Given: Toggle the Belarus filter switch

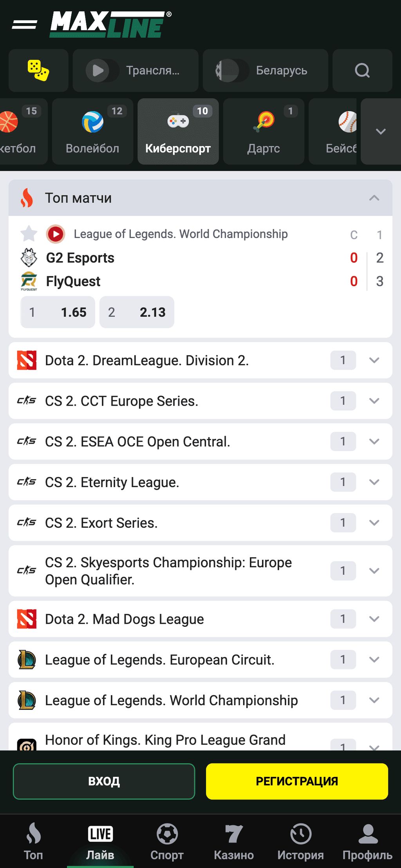Looking at the screenshot, I should (232, 70).
